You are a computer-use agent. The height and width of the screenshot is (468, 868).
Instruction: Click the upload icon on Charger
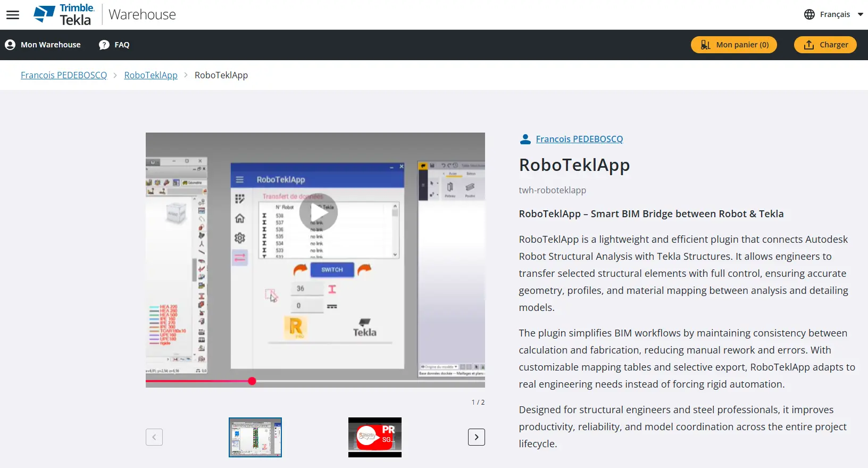[x=808, y=45]
